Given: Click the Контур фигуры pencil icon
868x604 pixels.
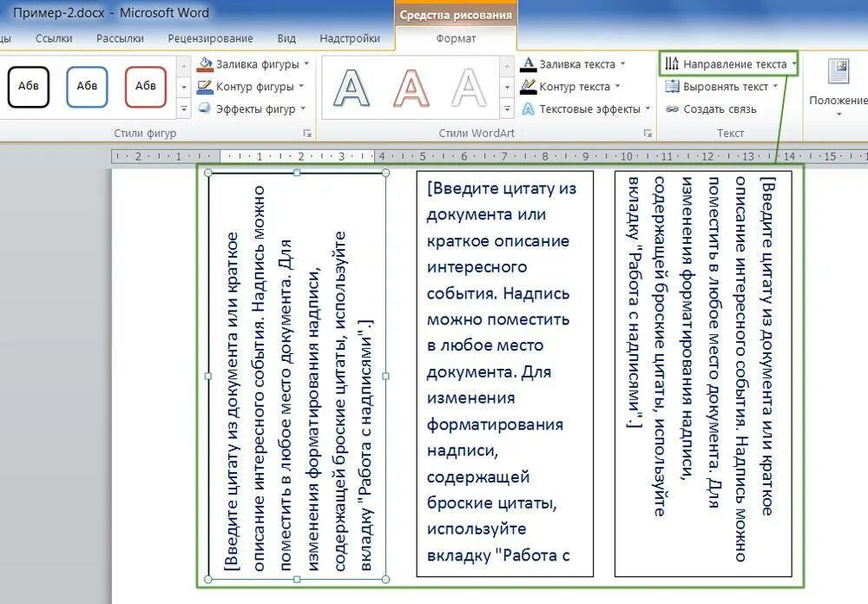Looking at the screenshot, I should tap(206, 87).
